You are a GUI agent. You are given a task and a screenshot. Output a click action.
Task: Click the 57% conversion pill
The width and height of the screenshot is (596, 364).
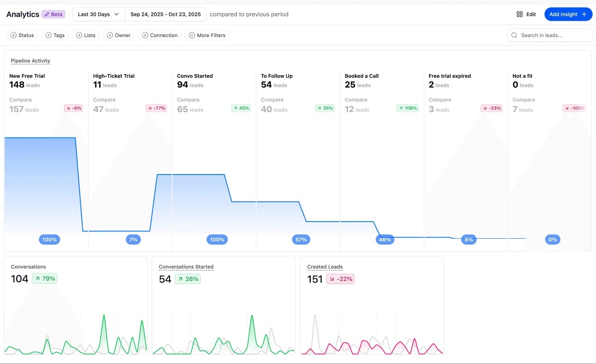(301, 240)
